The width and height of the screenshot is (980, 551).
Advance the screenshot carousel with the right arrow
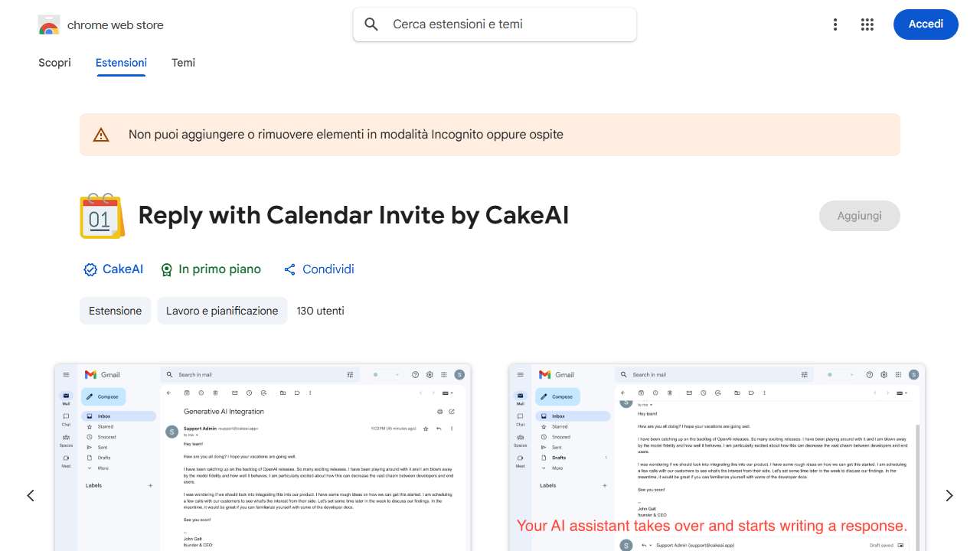coord(949,495)
